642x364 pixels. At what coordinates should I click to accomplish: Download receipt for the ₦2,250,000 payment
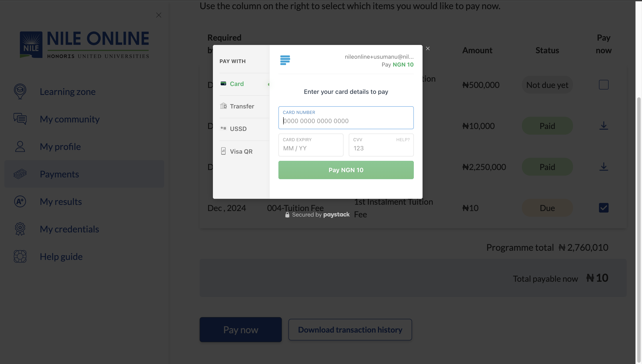[x=604, y=167]
